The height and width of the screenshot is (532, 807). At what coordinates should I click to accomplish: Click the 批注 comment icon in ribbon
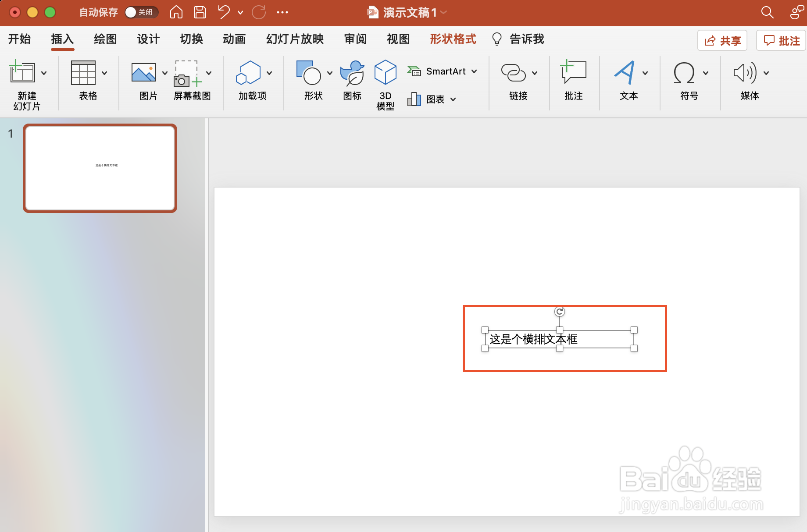point(573,72)
